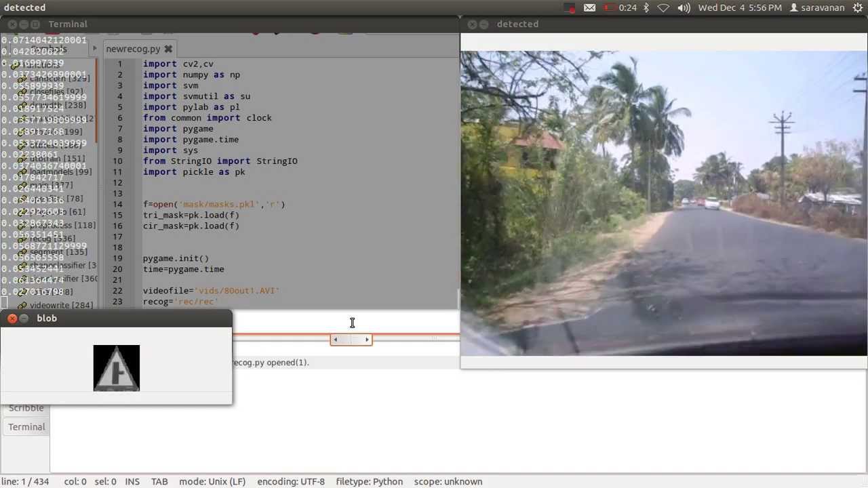Click the right arrow of horizontal scrollbar
The height and width of the screenshot is (488, 868).
(367, 340)
